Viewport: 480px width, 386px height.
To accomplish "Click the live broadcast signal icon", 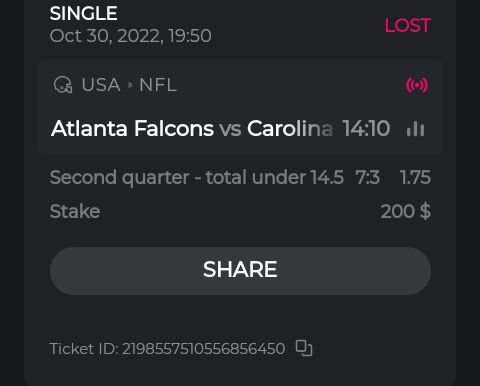I will click(417, 85).
